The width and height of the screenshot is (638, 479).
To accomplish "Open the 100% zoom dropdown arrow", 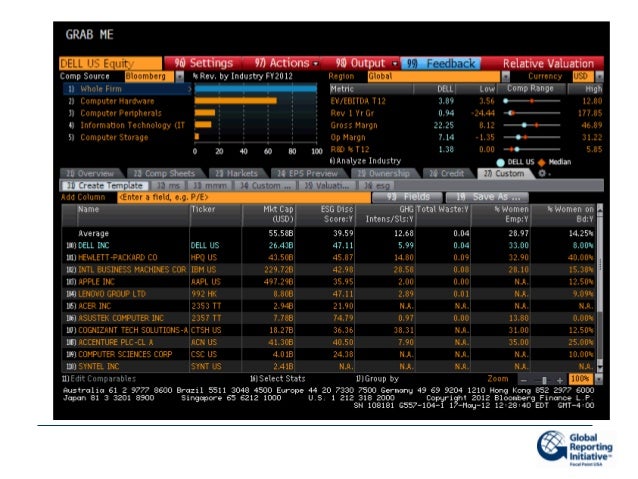I will [x=599, y=380].
